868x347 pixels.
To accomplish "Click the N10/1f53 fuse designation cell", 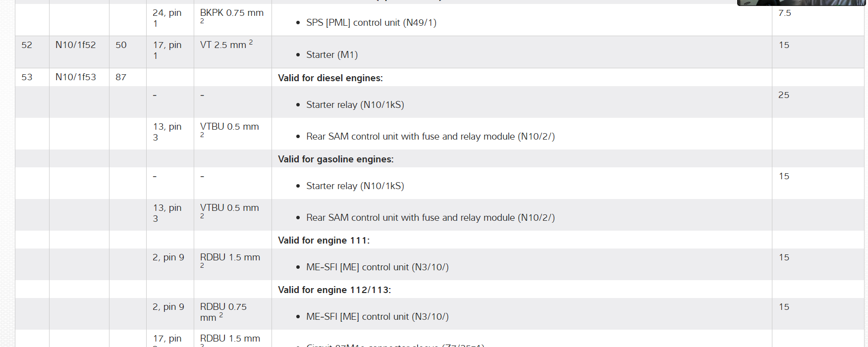I will (x=76, y=77).
